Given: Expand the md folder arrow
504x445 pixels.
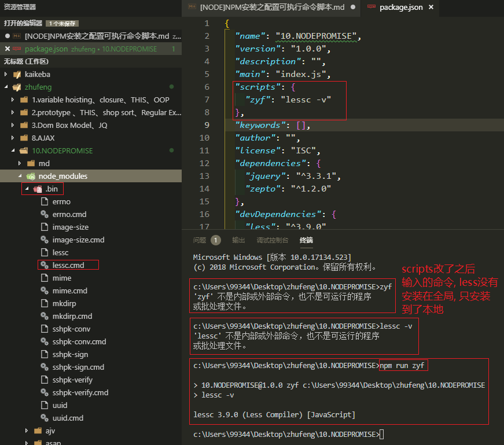Looking at the screenshot, I should pos(21,163).
